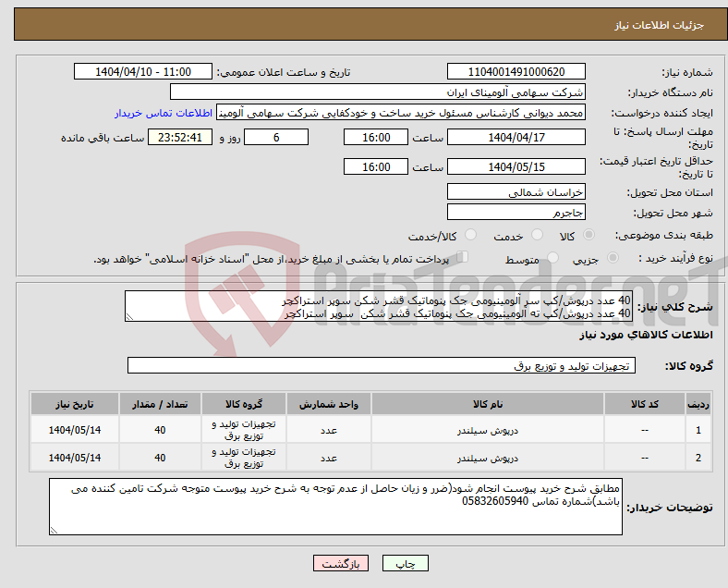Click the تعداد / مقدار column header

pyautogui.click(x=160, y=404)
